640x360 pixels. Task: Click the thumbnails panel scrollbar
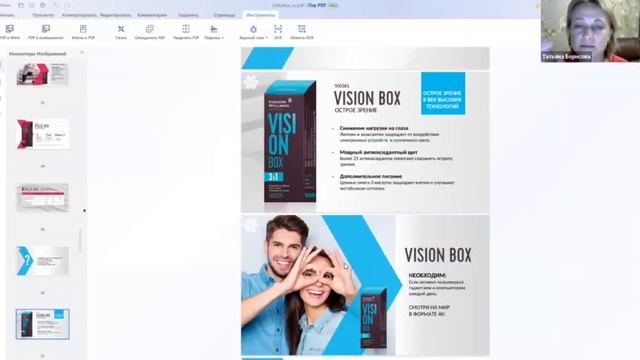pyautogui.click(x=80, y=241)
